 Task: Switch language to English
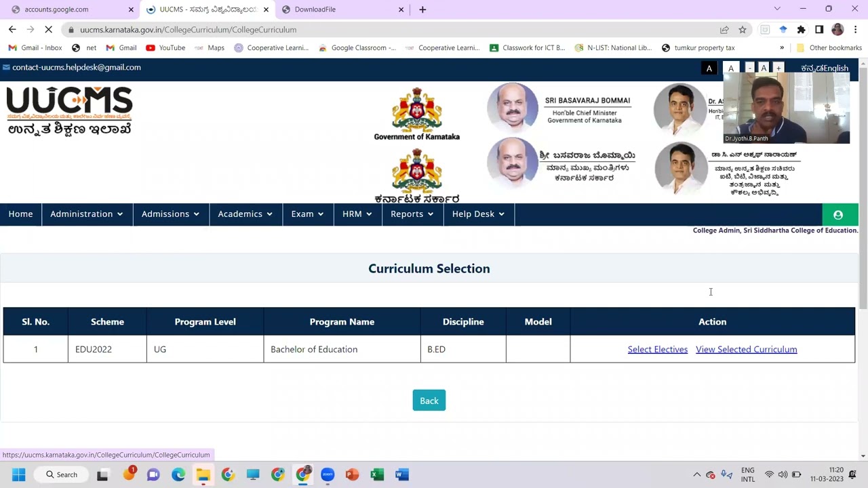836,68
